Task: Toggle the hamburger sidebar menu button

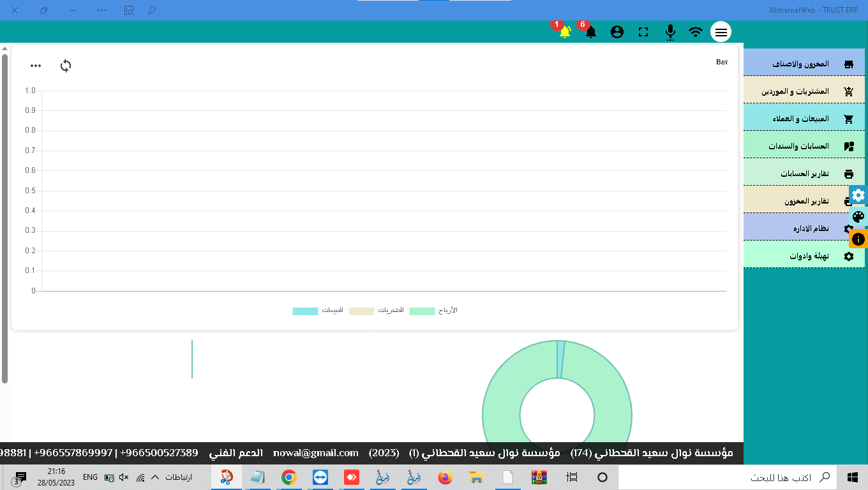Action: (x=721, y=32)
